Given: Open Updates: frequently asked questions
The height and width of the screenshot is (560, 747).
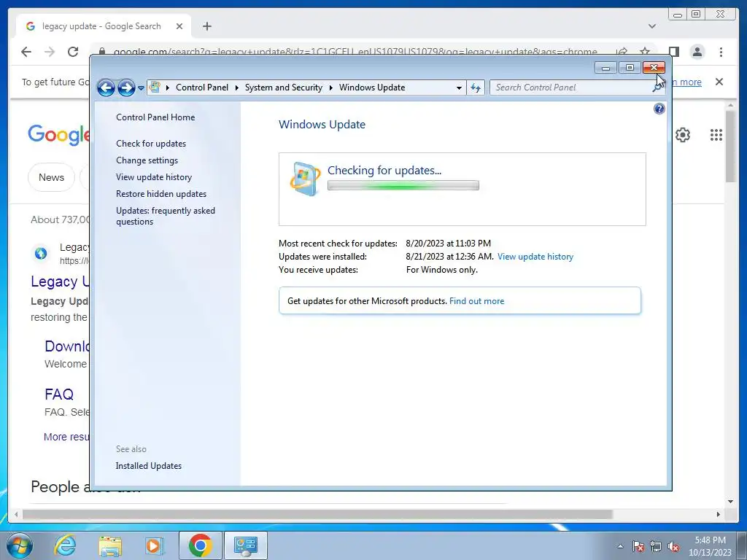Looking at the screenshot, I should 166,216.
